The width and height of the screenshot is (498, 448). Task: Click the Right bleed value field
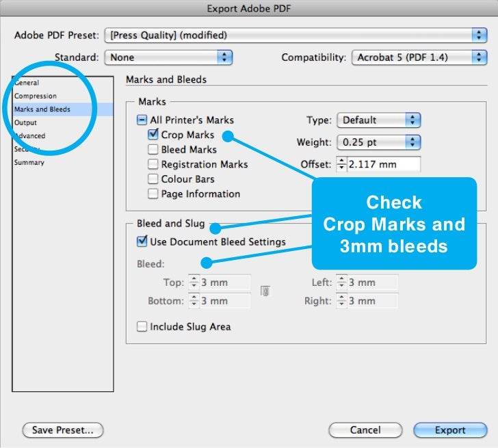coord(373,301)
